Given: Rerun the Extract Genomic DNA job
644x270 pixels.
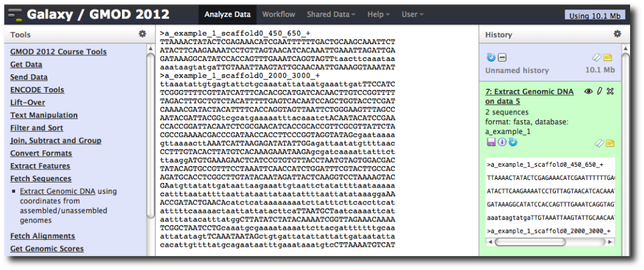Looking at the screenshot, I should click(x=513, y=142).
